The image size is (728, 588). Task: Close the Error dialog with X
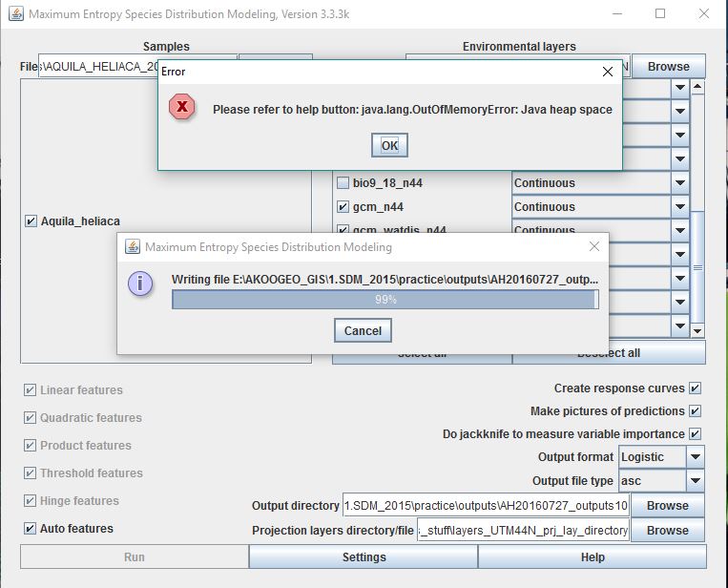coord(607,72)
